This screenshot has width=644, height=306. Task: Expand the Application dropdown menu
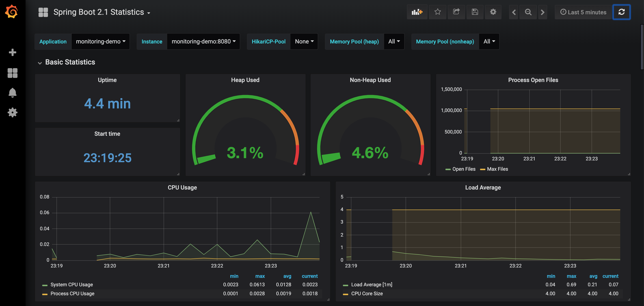coord(101,41)
